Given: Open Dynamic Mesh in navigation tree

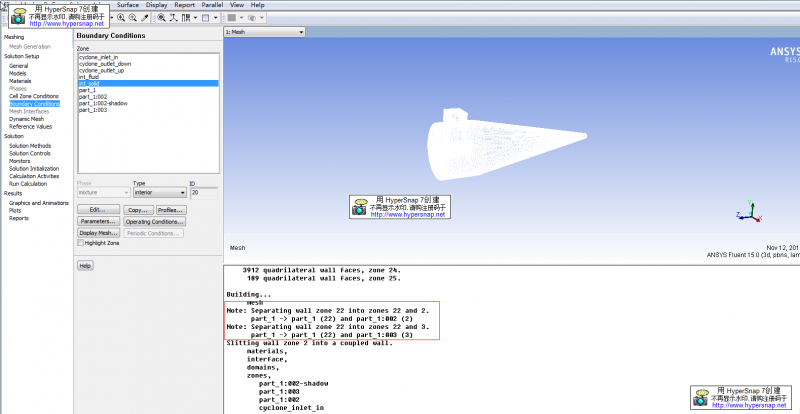Looking at the screenshot, I should point(27,119).
